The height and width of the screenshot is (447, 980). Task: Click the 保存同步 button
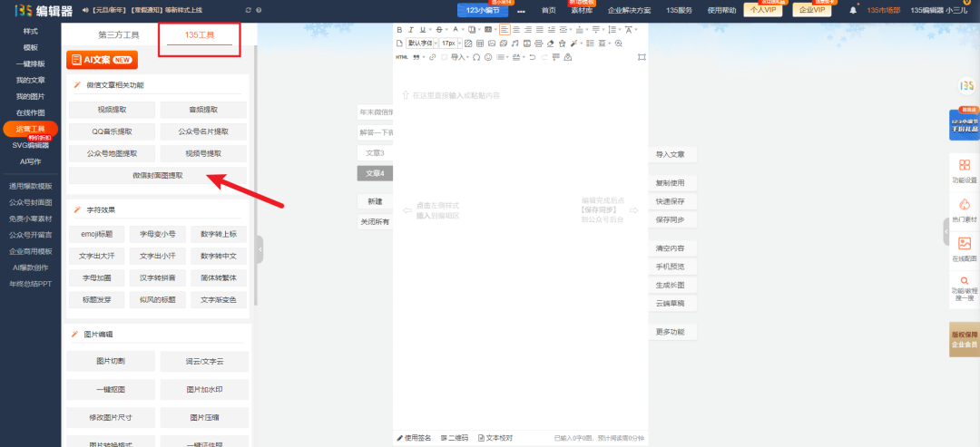click(670, 219)
